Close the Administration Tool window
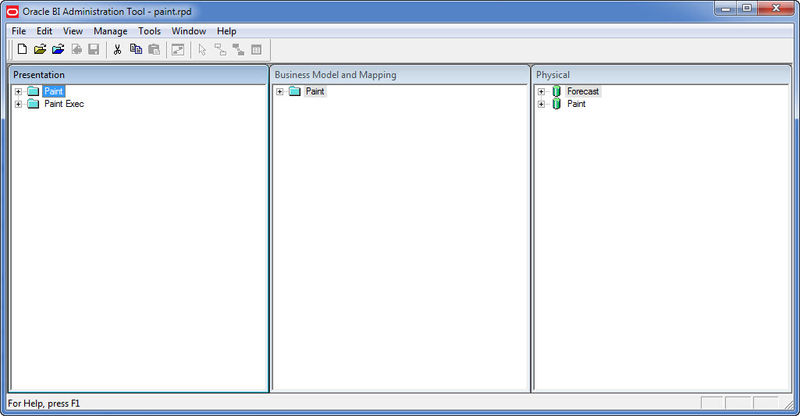 (x=776, y=9)
